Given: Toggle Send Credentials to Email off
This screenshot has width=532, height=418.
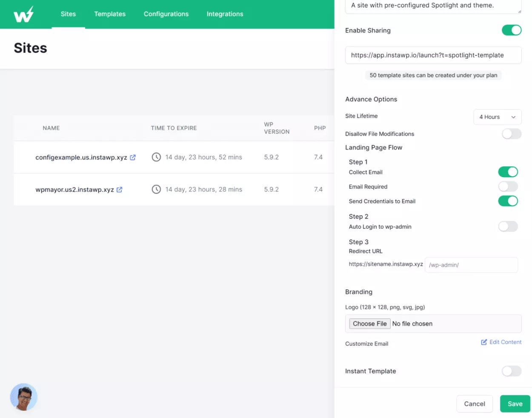Looking at the screenshot, I should click(x=508, y=201).
